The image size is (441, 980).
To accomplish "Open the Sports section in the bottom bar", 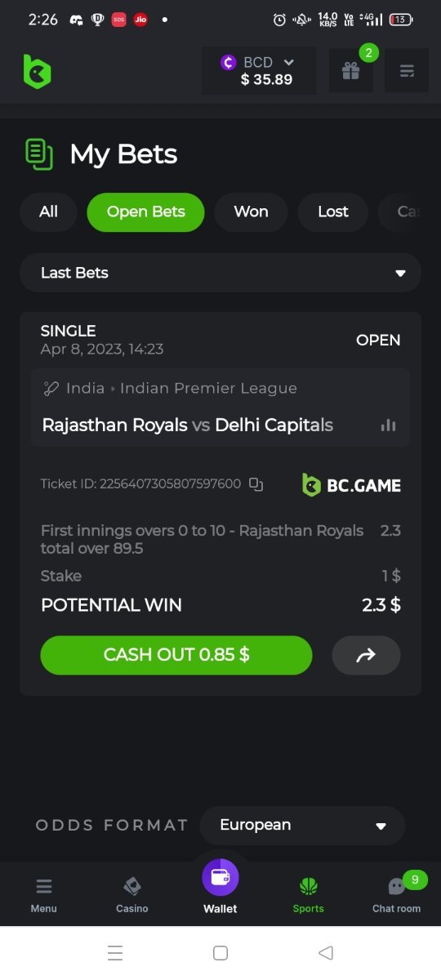I will 309,894.
